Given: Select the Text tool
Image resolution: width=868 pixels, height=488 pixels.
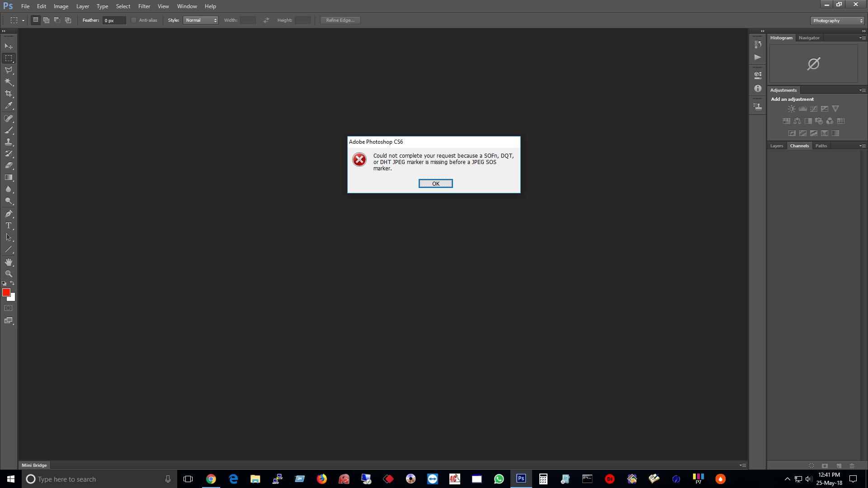Looking at the screenshot, I should click(8, 225).
